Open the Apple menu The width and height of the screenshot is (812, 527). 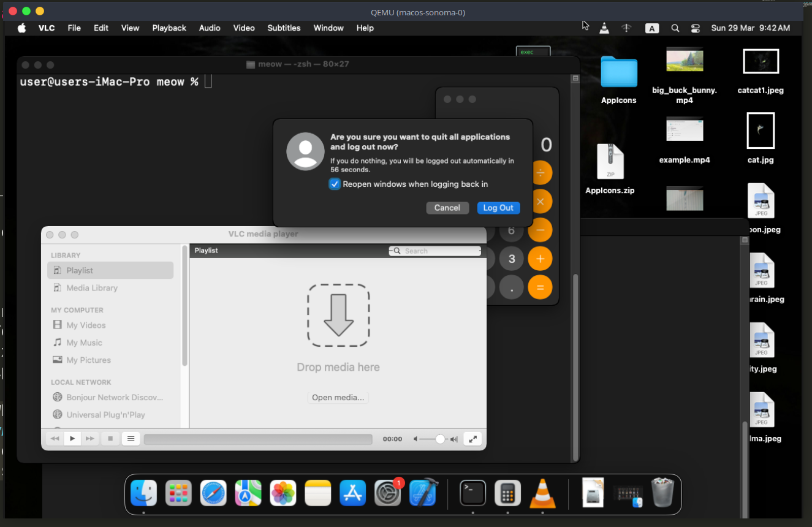point(22,28)
